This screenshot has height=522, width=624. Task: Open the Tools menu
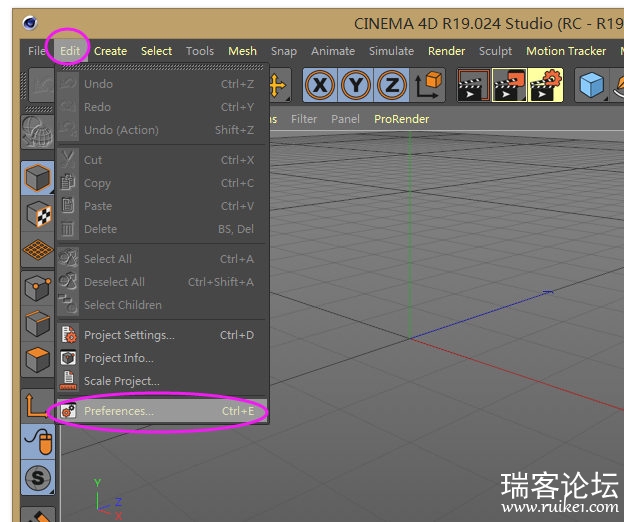(x=200, y=51)
